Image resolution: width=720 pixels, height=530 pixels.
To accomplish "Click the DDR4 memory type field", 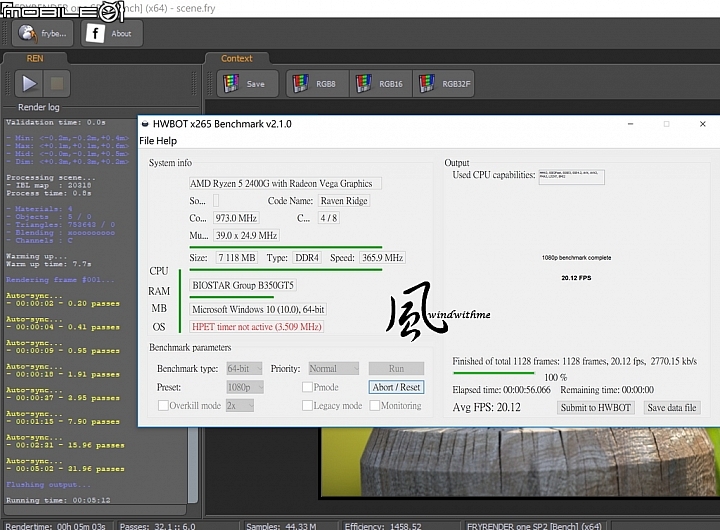I will 307,258.
